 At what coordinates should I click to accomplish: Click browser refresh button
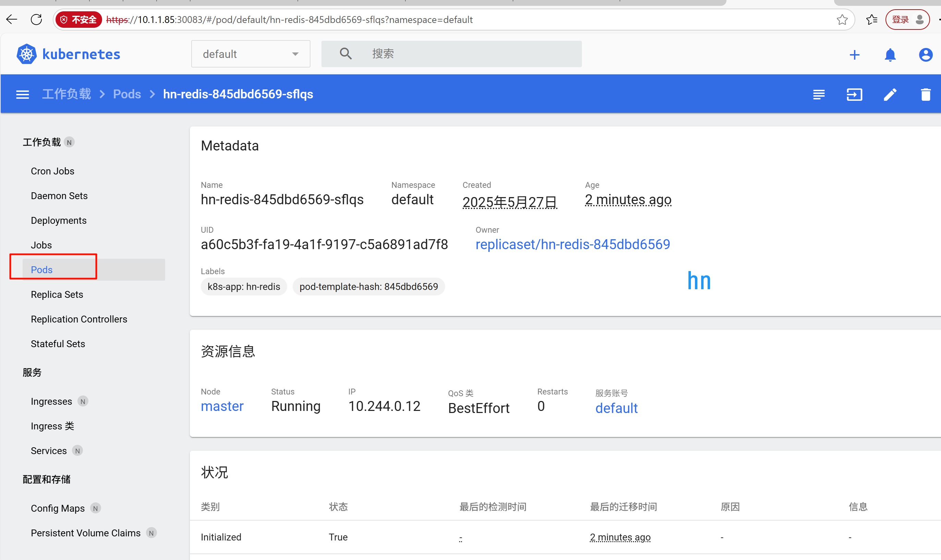36,20
